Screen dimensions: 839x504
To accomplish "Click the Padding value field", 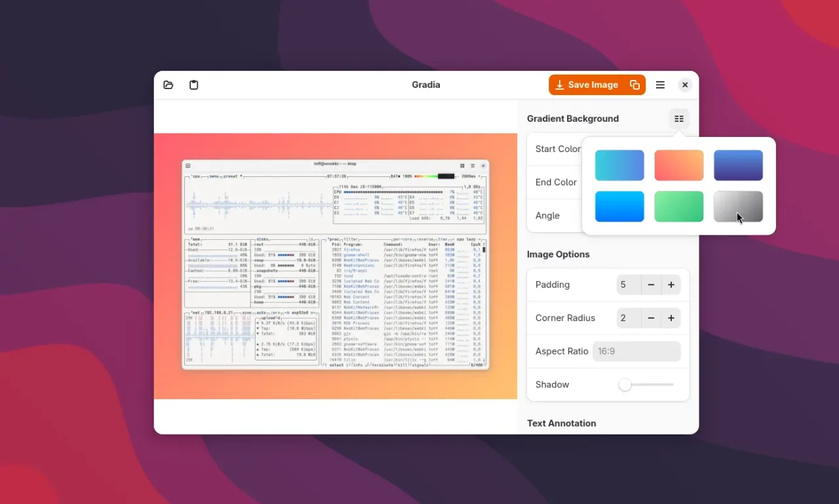I will [x=628, y=285].
